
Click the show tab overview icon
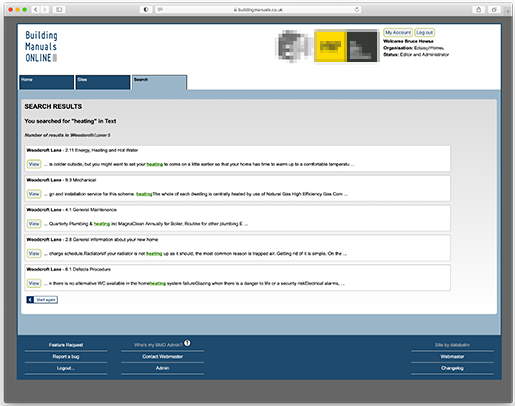[x=494, y=10]
